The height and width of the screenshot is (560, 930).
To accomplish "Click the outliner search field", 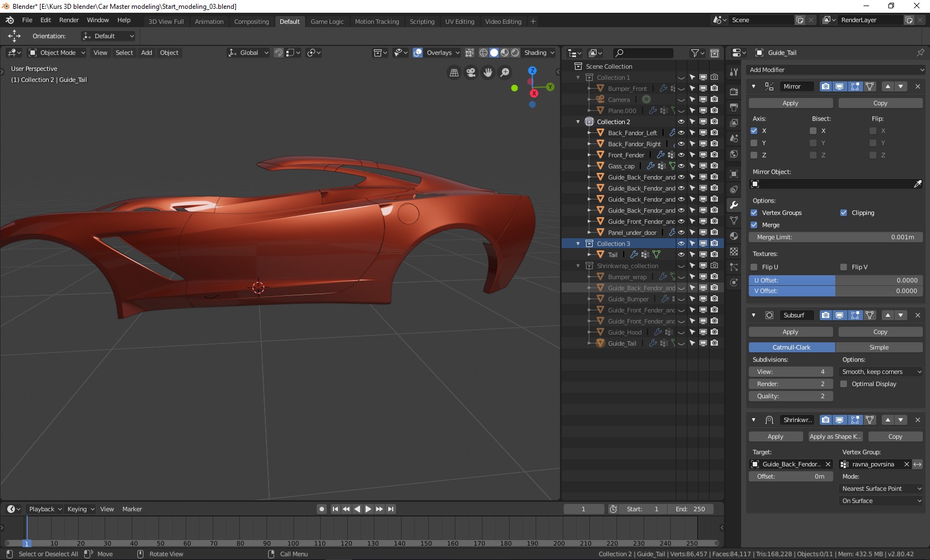I will pyautogui.click(x=643, y=53).
